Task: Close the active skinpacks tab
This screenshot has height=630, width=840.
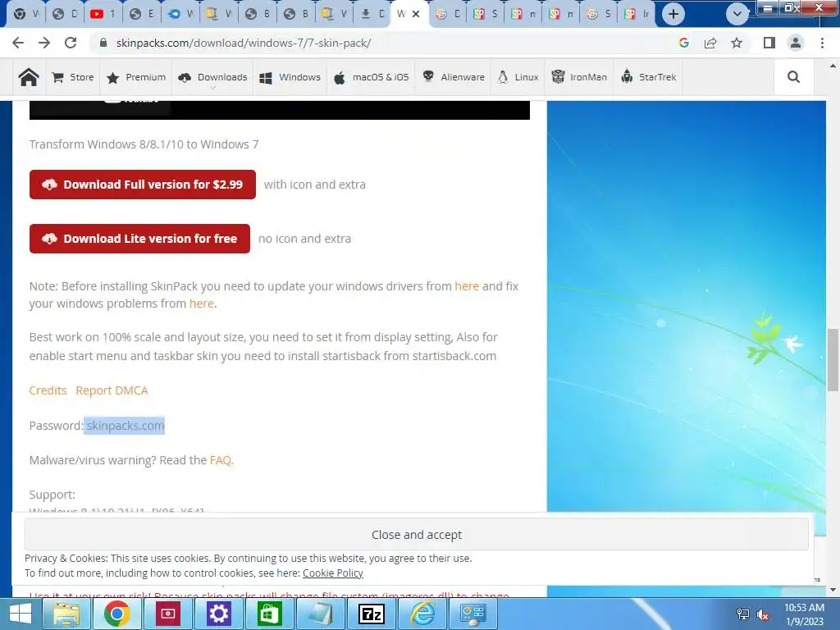Action: (x=416, y=14)
